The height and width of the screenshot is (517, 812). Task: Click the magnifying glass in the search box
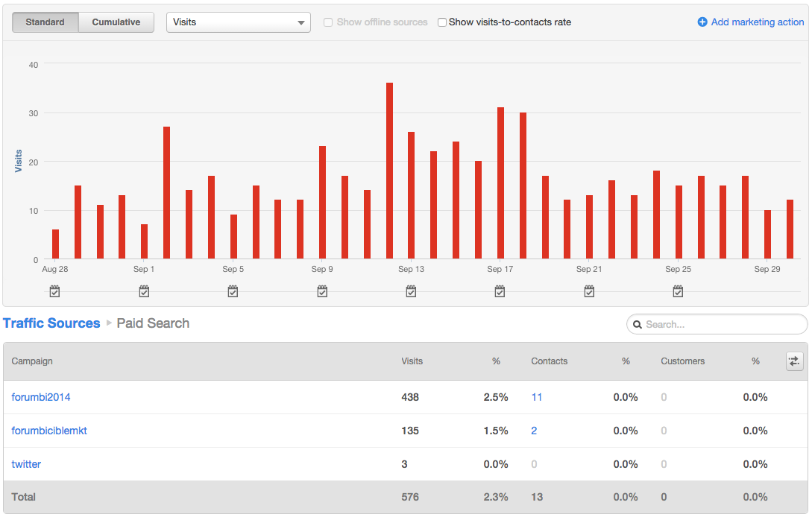[x=638, y=324]
